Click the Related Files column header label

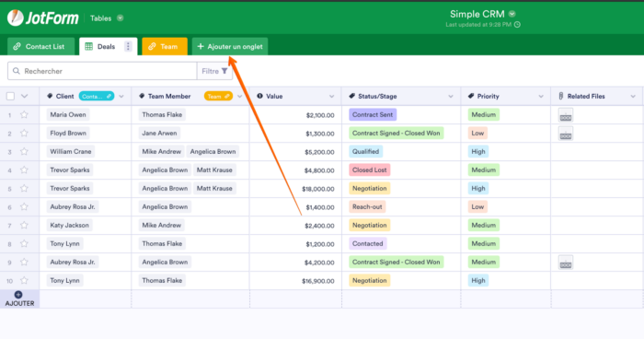pyautogui.click(x=586, y=97)
